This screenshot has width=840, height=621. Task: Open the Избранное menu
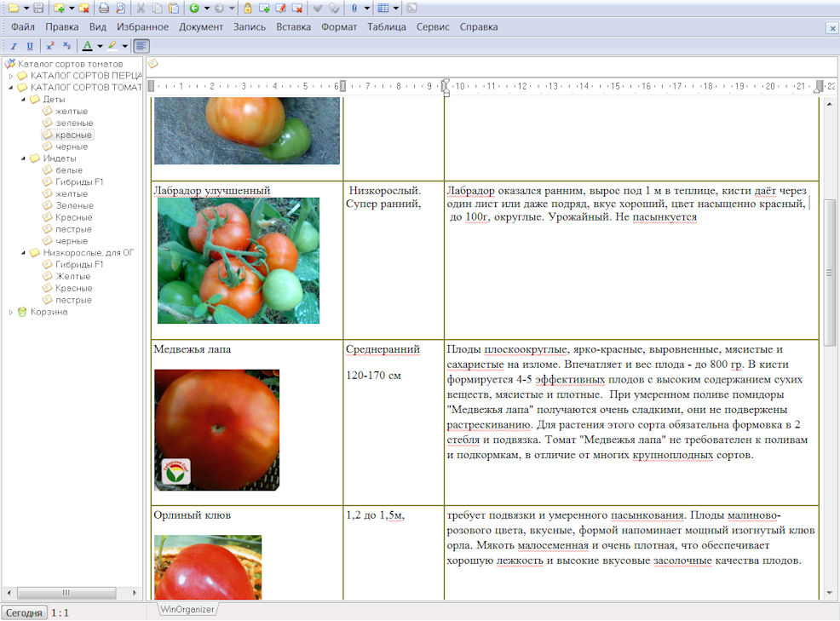142,26
